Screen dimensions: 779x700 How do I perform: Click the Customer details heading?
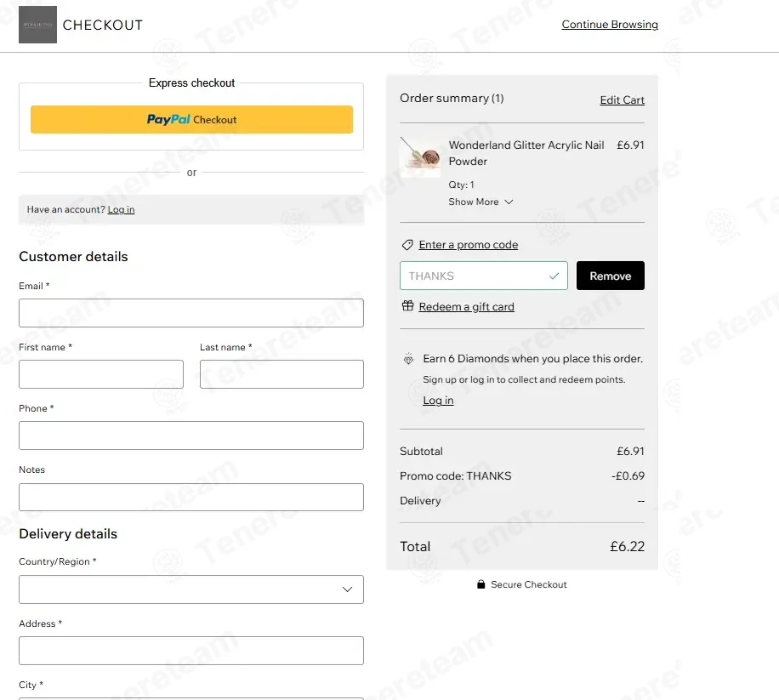pyautogui.click(x=73, y=256)
